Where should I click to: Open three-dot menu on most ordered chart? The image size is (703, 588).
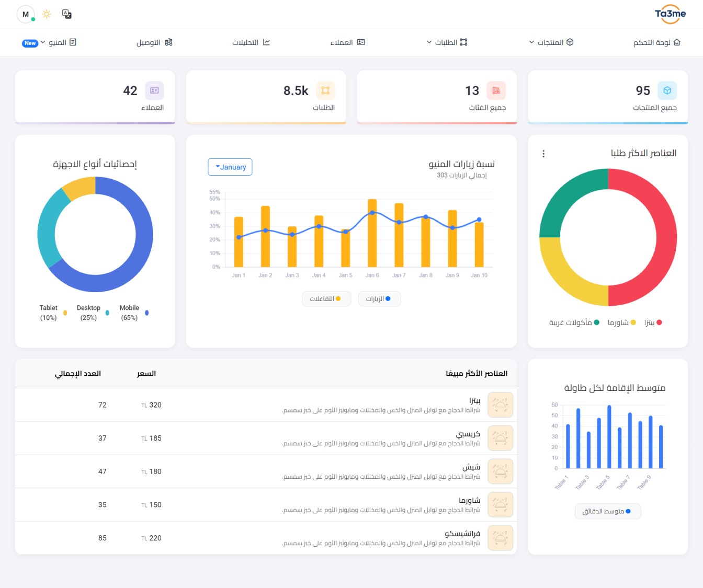pos(543,154)
